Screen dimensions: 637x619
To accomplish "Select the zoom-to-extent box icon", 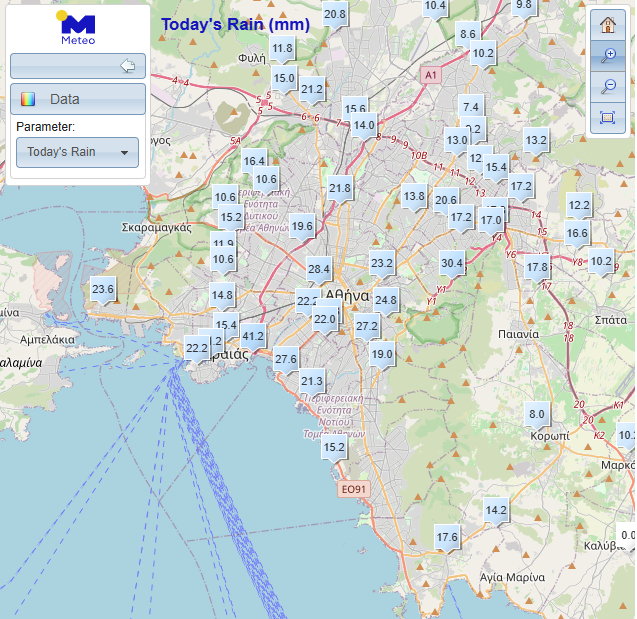I will pyautogui.click(x=607, y=118).
